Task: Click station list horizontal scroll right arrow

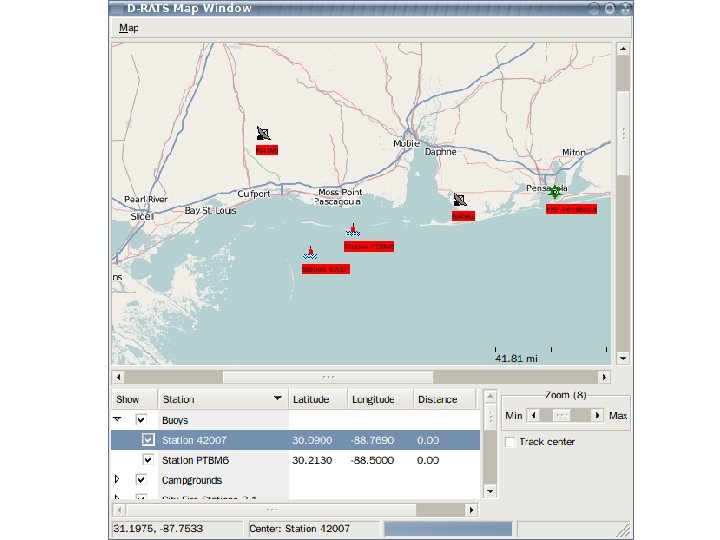Action: coord(472,510)
